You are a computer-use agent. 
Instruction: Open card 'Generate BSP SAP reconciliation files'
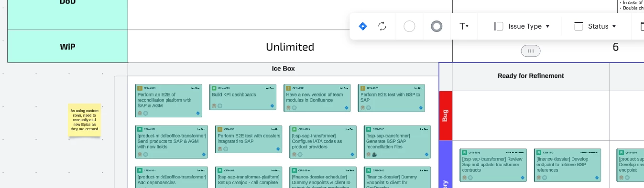click(x=397, y=142)
